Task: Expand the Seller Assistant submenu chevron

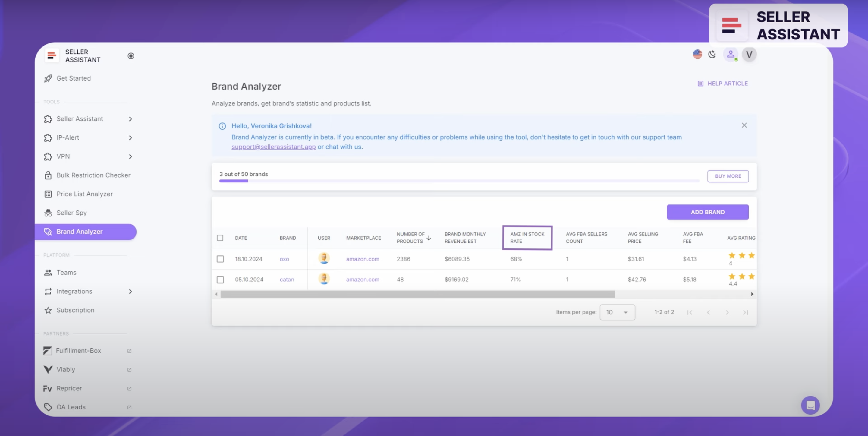Action: point(131,119)
